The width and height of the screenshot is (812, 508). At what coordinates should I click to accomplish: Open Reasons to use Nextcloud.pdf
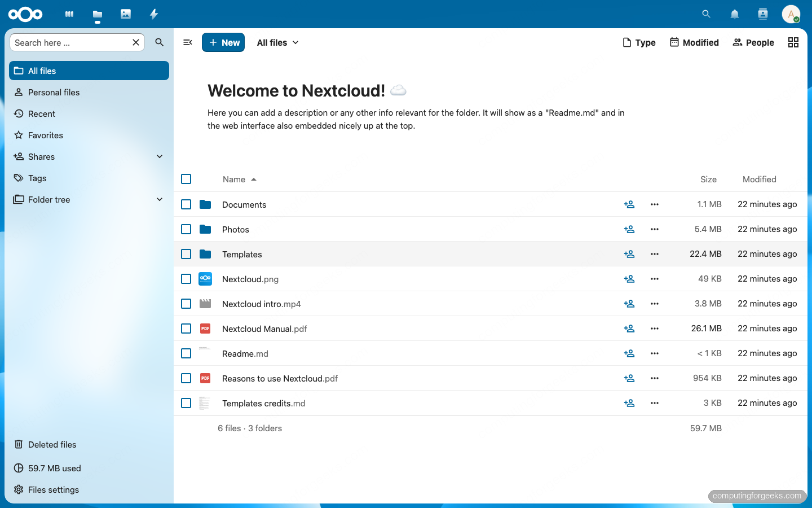coord(280,378)
